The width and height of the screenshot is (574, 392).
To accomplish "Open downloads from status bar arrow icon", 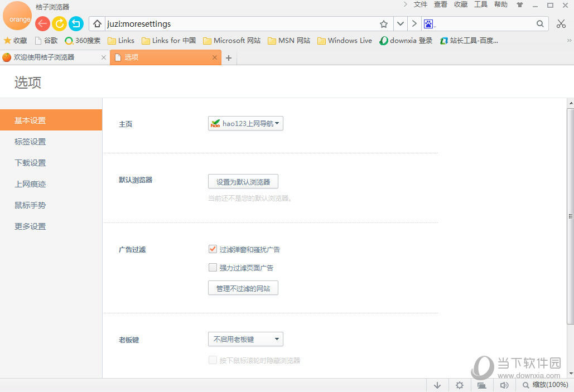I will click(437, 385).
